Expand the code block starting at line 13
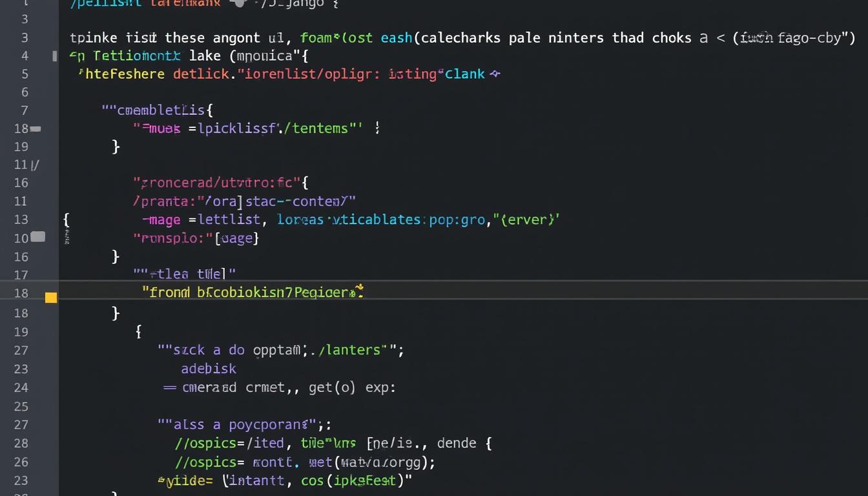Viewport: 868px width, 496px height. click(66, 220)
